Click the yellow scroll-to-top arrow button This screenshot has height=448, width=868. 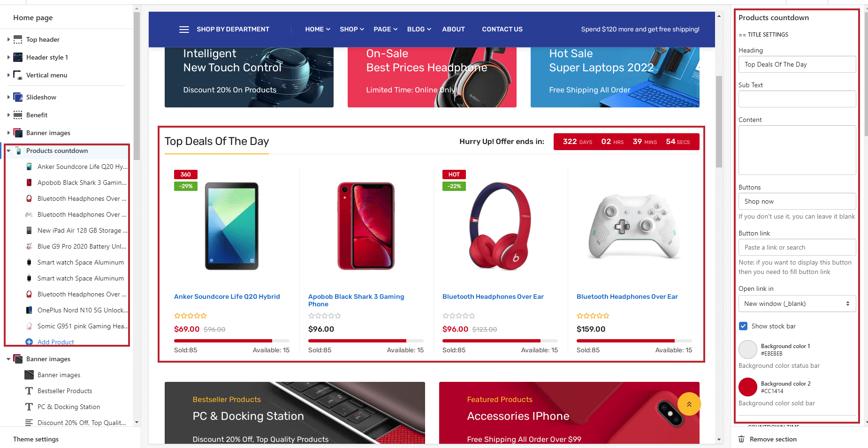tap(689, 404)
